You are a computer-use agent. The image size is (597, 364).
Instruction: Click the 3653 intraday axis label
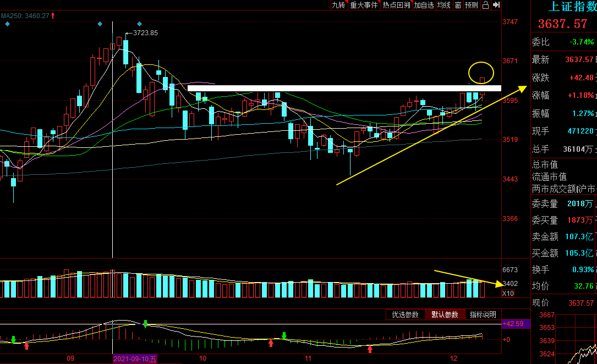pyautogui.click(x=547, y=328)
